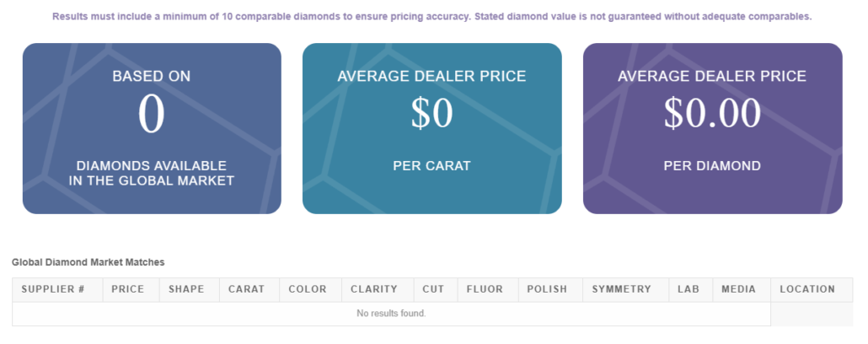The image size is (868, 344).
Task: Select the MEDIA column header
Action: pyautogui.click(x=738, y=289)
